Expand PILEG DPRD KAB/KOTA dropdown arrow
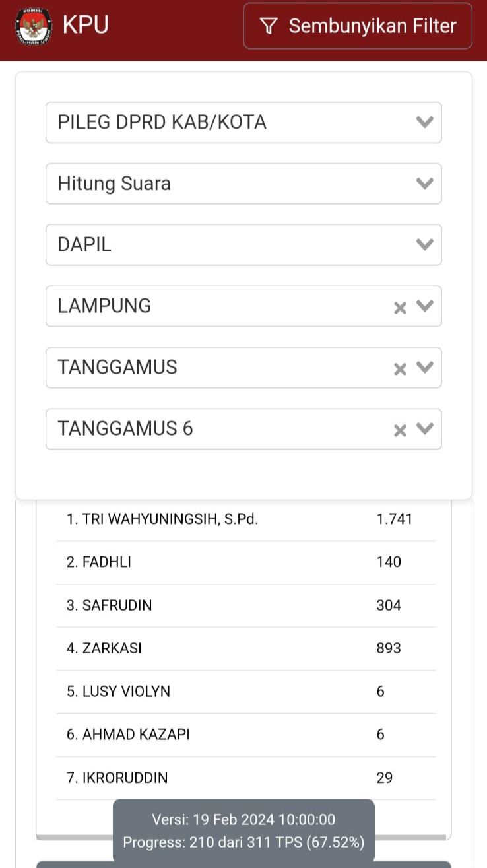The height and width of the screenshot is (868, 487). (425, 122)
